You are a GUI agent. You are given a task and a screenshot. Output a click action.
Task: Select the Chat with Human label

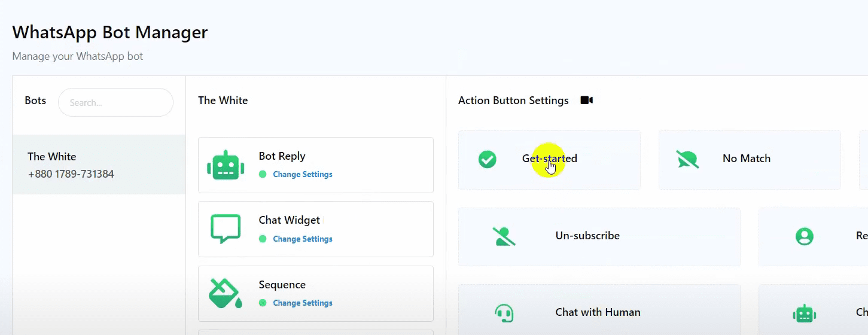pos(598,312)
